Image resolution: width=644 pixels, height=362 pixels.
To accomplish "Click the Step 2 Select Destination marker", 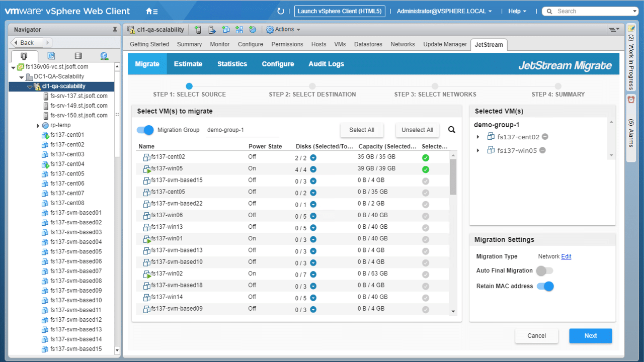I will pos(312,86).
